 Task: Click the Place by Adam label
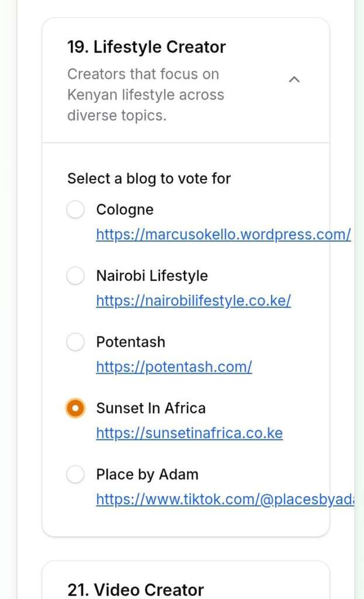147,474
